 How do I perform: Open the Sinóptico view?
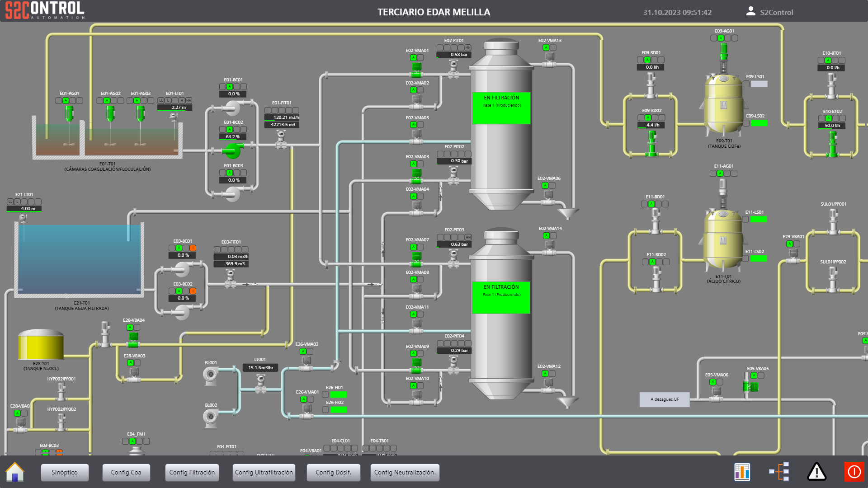coord(65,472)
